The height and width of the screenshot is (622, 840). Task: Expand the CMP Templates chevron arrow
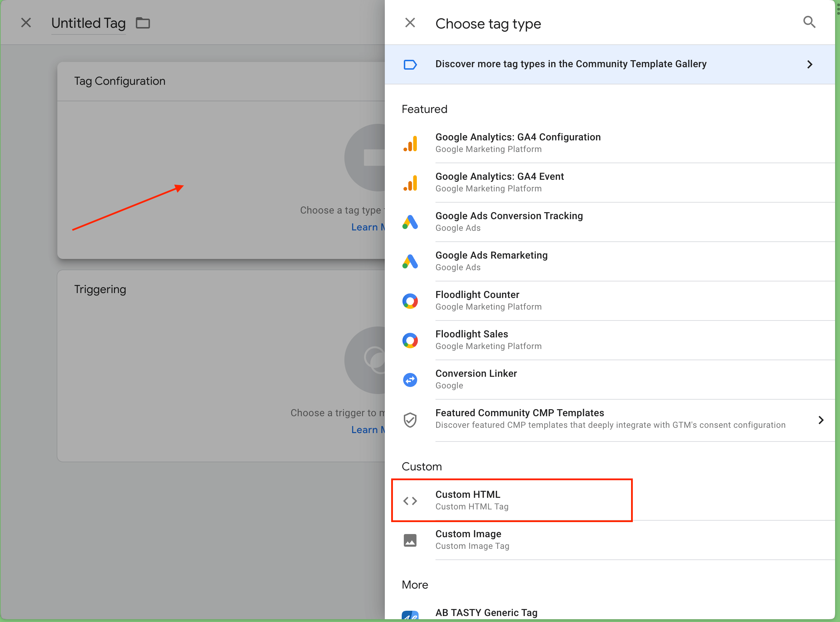(x=821, y=420)
